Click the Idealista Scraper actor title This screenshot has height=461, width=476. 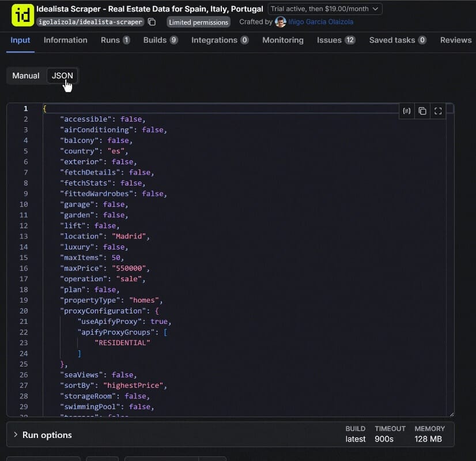coord(149,9)
